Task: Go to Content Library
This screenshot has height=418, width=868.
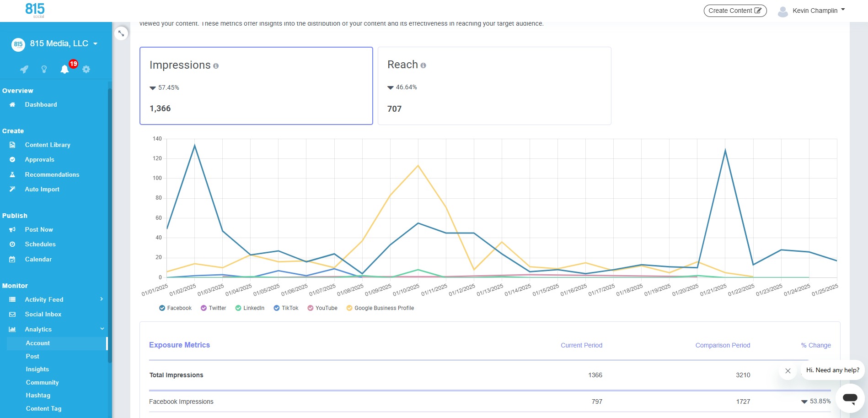Action: (48, 145)
